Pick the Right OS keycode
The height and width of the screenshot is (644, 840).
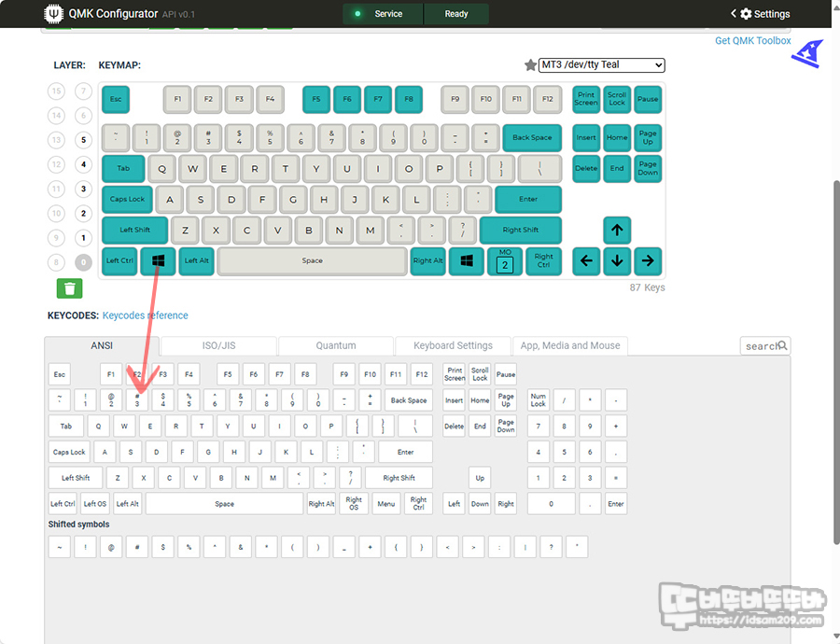(354, 504)
